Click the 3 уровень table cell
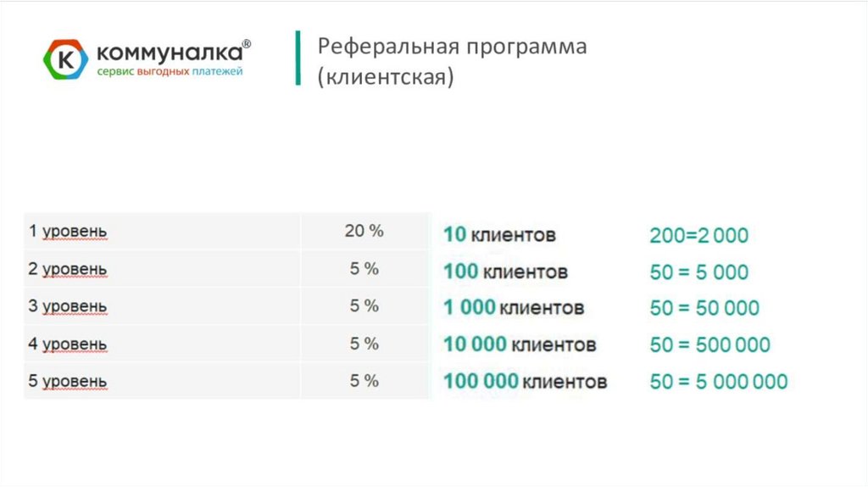 (68, 306)
